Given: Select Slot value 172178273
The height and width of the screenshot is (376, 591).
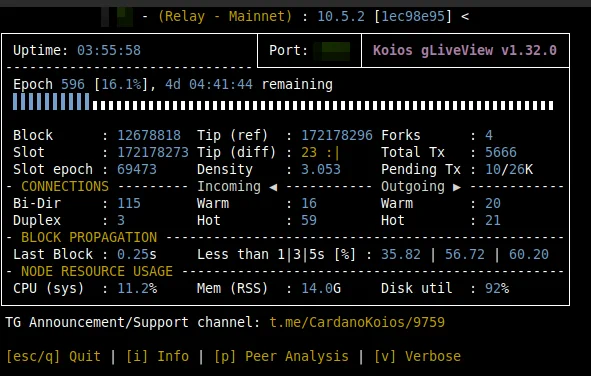Looking at the screenshot, I should click(x=153, y=152).
